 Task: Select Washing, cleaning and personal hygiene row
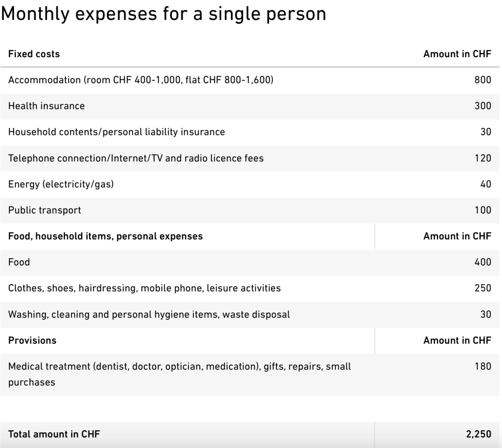point(149,314)
